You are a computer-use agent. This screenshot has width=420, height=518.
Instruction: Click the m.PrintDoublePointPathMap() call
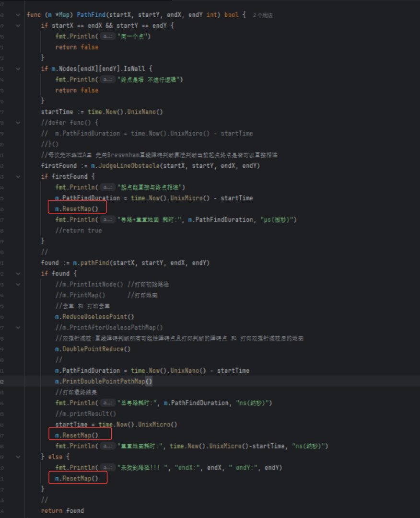104,381
